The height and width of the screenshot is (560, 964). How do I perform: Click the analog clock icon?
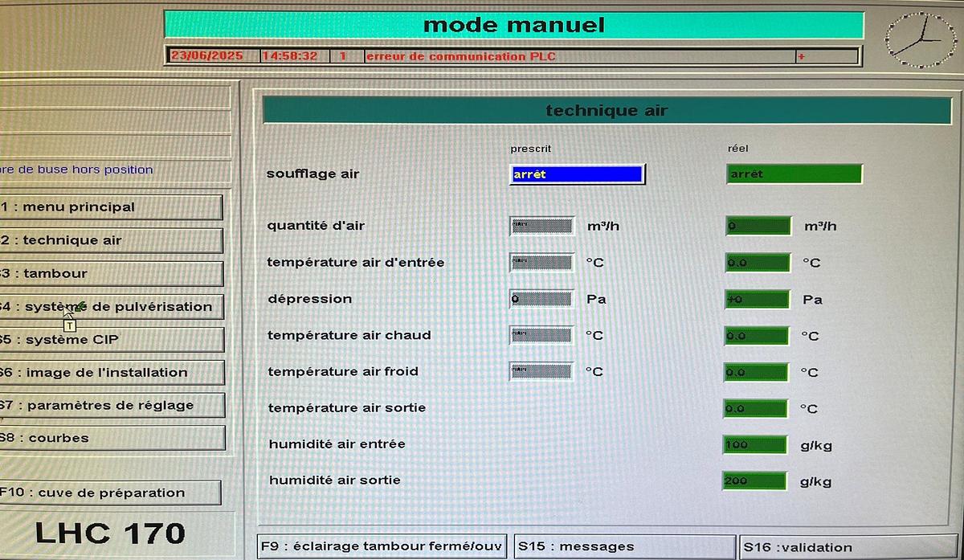[921, 39]
